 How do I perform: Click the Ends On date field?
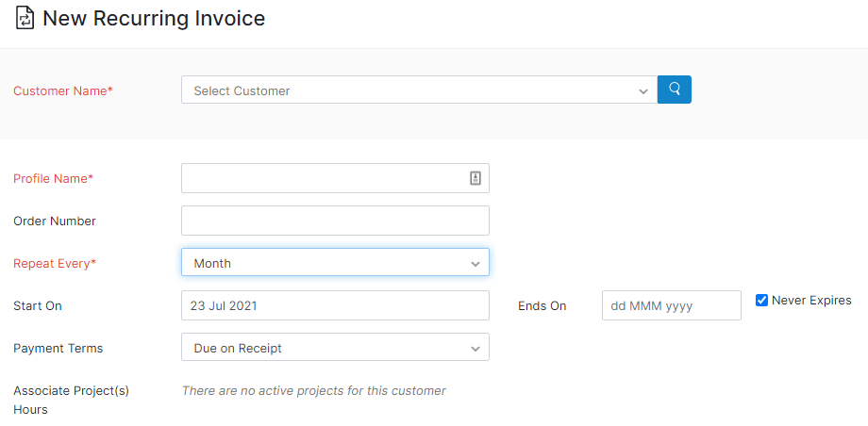pyautogui.click(x=671, y=305)
